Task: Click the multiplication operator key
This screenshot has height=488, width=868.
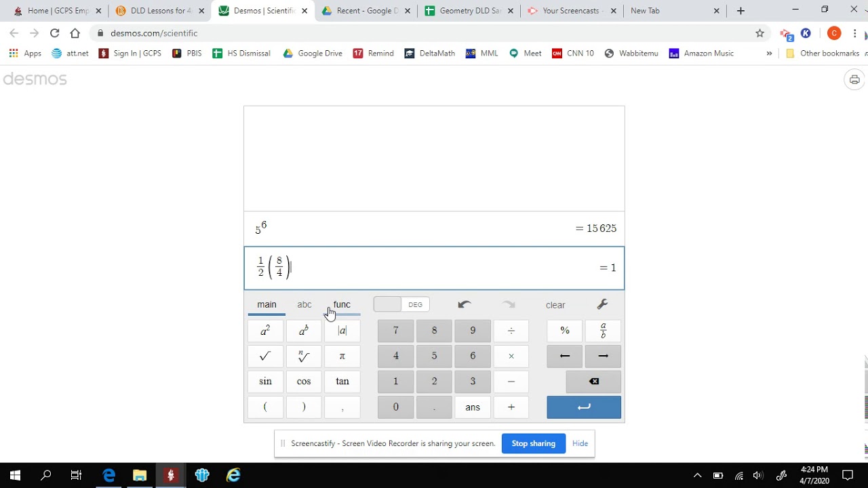Action: [511, 356]
